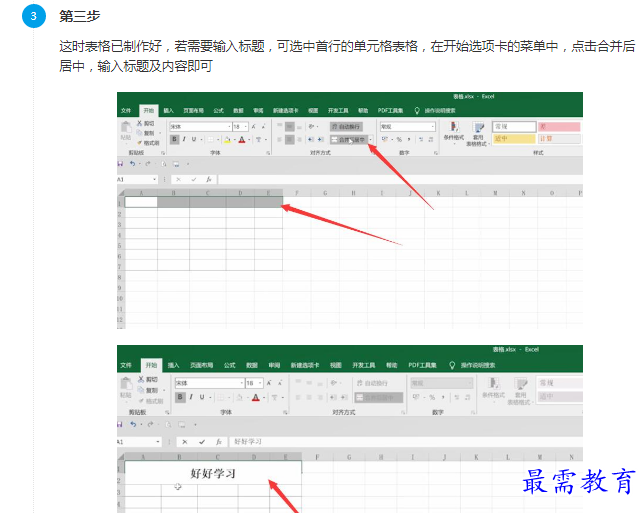
Task: Click Merge & Center button, second screenshot
Action: point(379,397)
